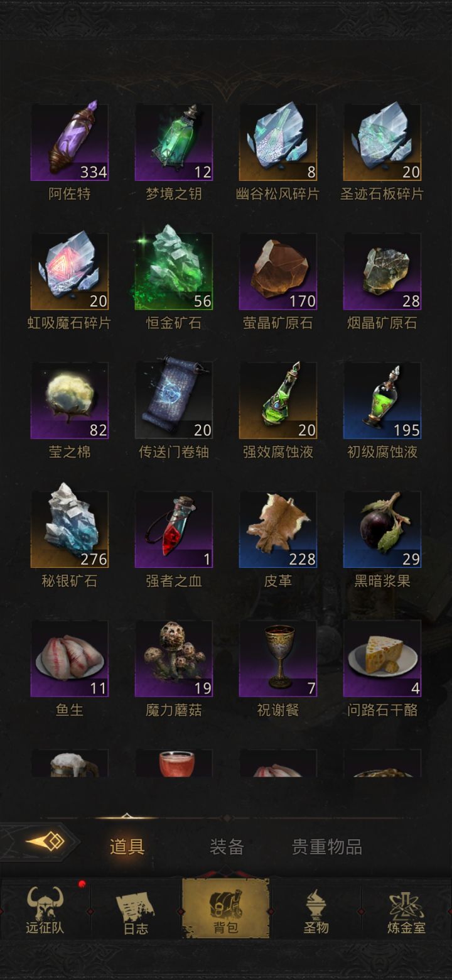Viewport: 452px width, 980px height.
Task: Tap the 秘银矿石 silver ore item
Action: [70, 530]
